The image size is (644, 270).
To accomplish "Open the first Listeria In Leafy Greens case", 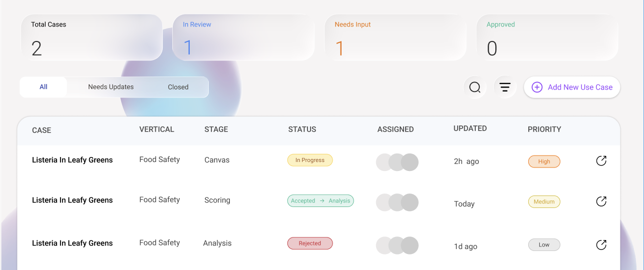I will tap(72, 160).
